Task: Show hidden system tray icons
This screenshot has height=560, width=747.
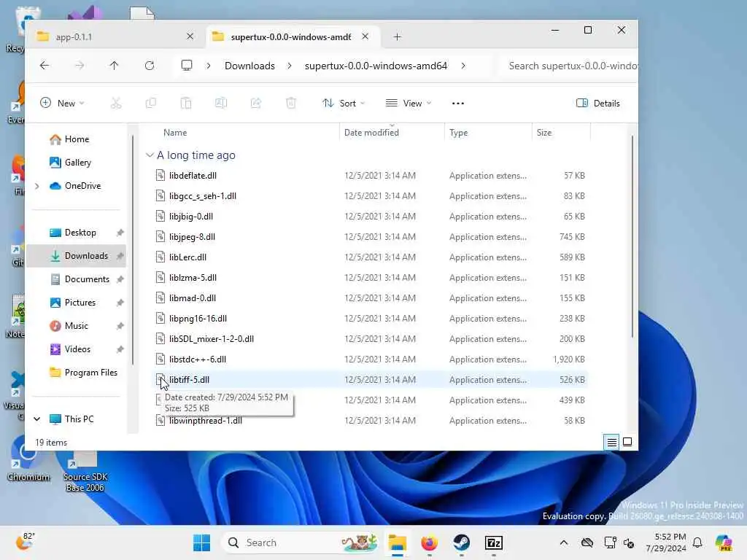Action: (x=564, y=542)
